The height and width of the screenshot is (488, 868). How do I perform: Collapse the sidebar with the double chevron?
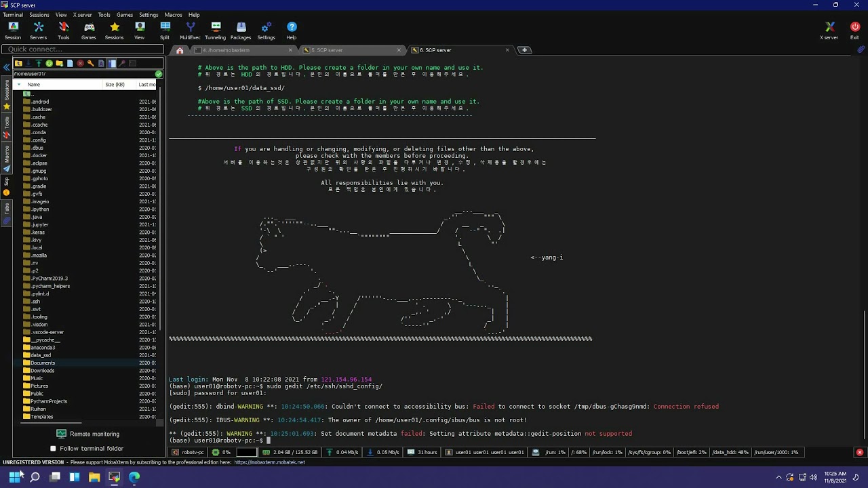click(6, 67)
